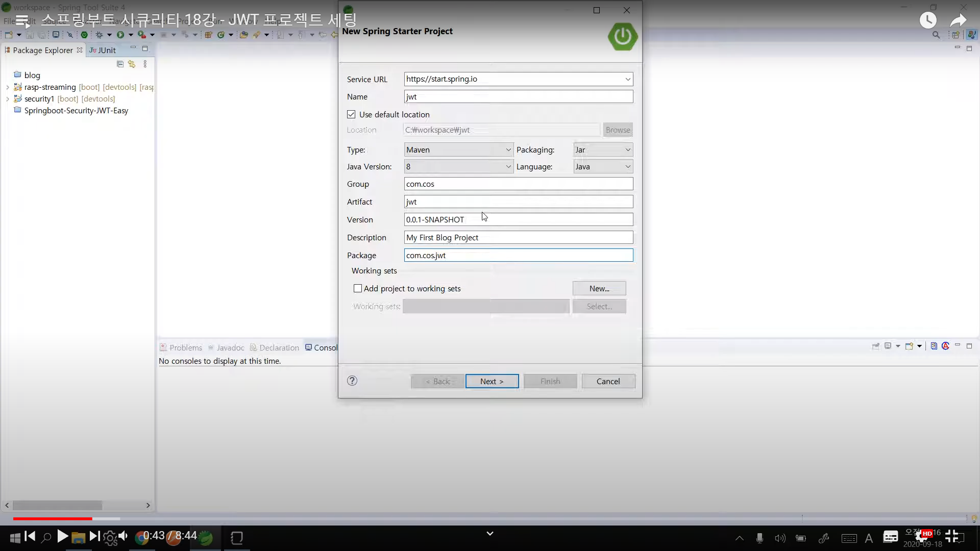Click the Debug bug toolbar icon
The image size is (980, 551).
point(99,35)
